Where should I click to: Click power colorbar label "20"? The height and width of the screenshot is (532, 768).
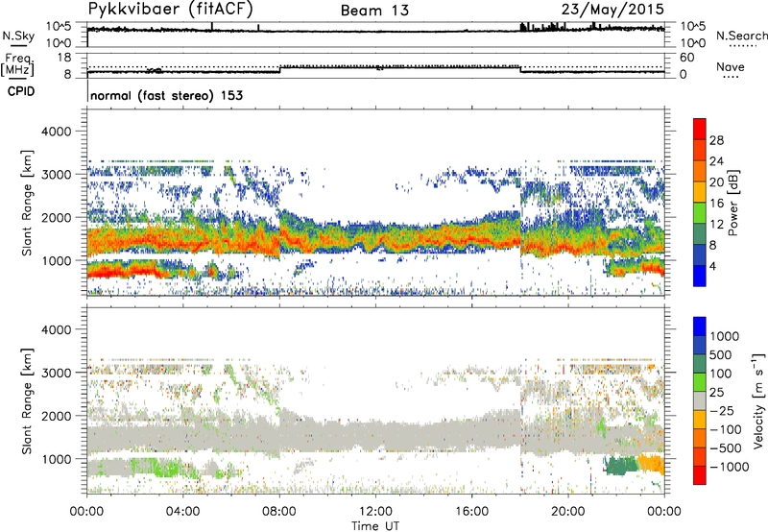tap(716, 182)
